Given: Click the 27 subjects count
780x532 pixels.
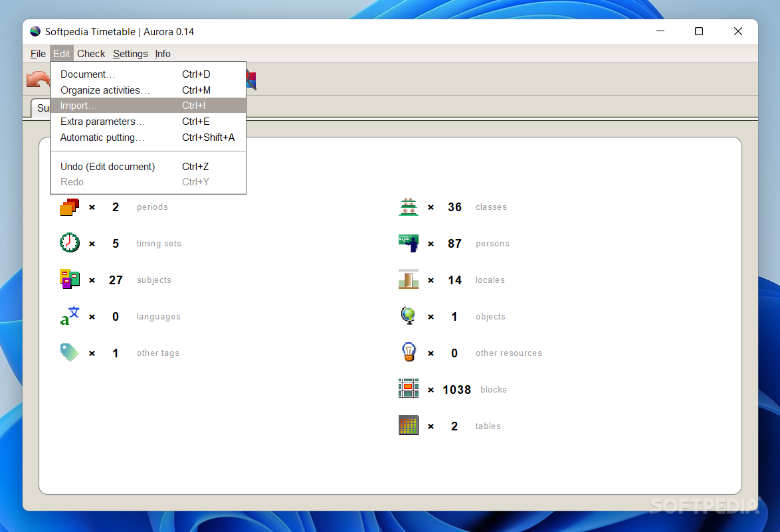Looking at the screenshot, I should [116, 280].
